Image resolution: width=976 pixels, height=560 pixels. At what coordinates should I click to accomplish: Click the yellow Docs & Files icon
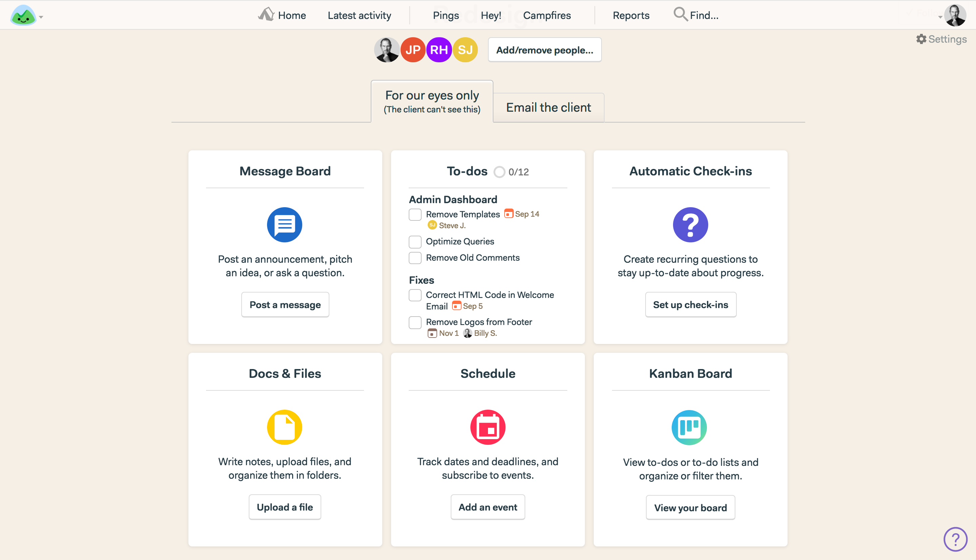click(x=284, y=427)
